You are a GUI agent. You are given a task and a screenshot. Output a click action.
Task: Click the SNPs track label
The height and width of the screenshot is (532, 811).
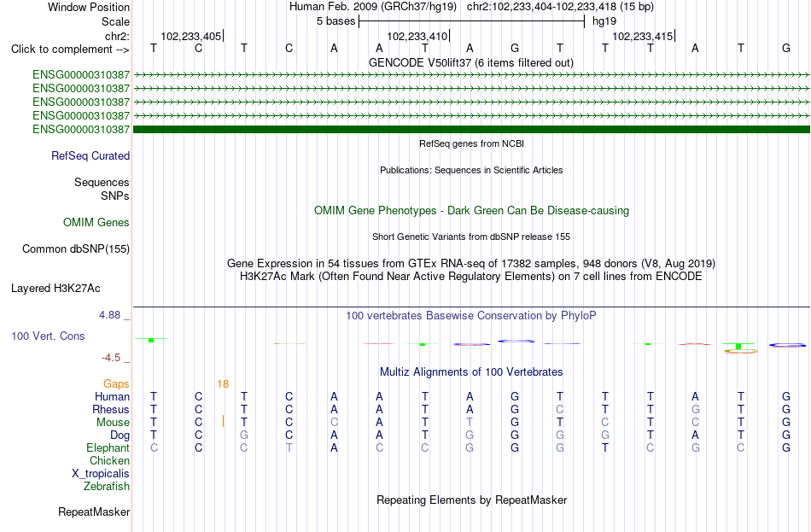(x=115, y=196)
